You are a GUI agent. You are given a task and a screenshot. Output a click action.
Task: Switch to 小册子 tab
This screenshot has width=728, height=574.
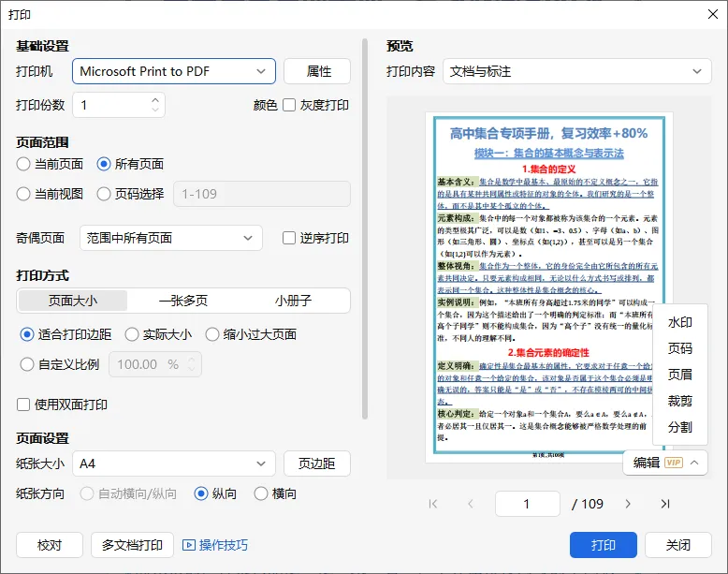pos(294,301)
